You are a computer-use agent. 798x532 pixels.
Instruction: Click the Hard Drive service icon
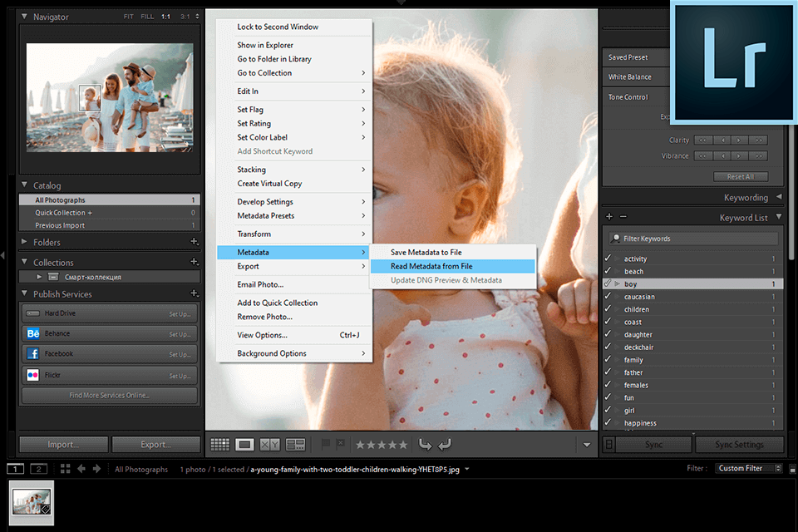[33, 313]
